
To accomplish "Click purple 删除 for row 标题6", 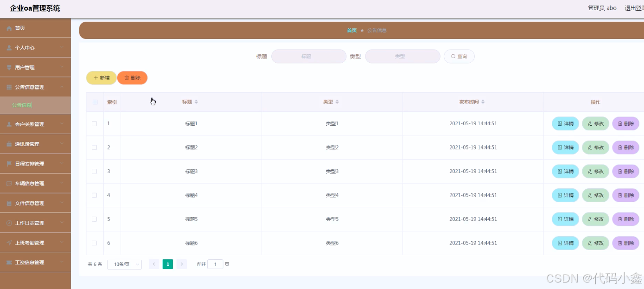I will click(625, 243).
